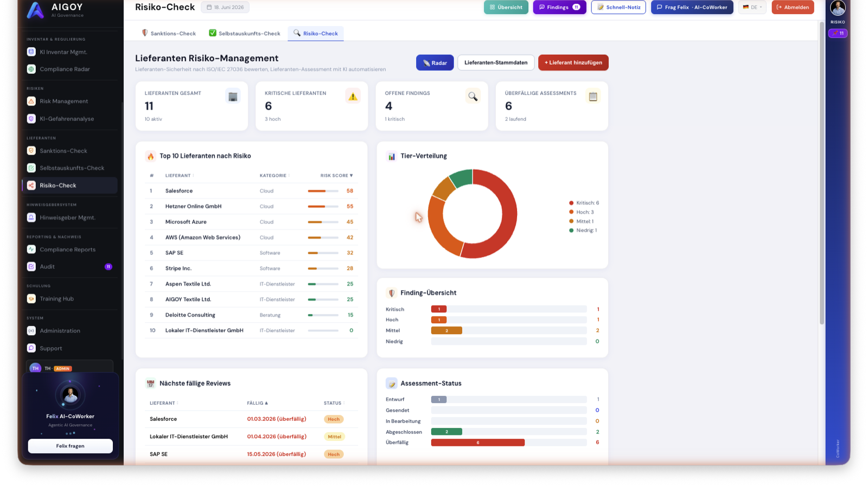Viewport: 868px width, 487px height.
Task: Click the Compliance Reports icon
Action: (31, 249)
